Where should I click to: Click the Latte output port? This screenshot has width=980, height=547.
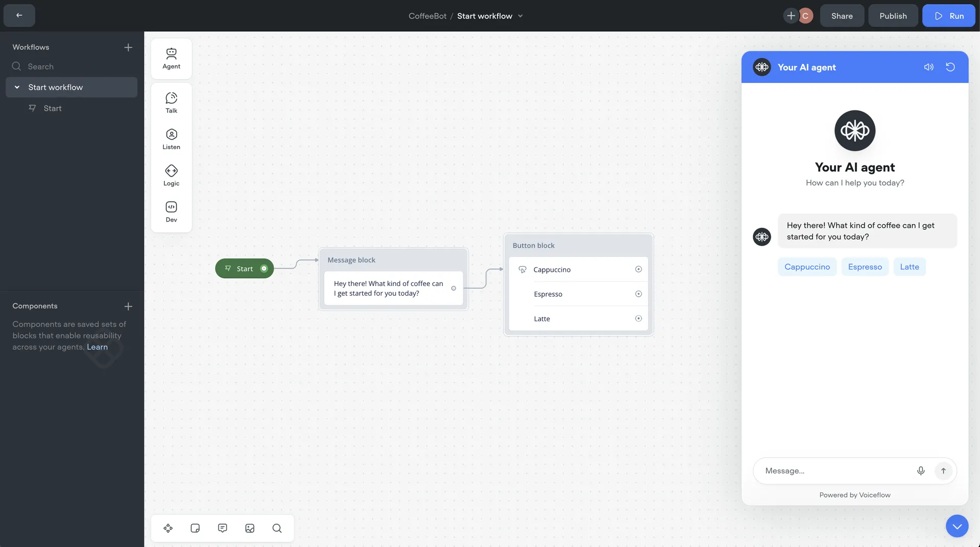(x=638, y=319)
